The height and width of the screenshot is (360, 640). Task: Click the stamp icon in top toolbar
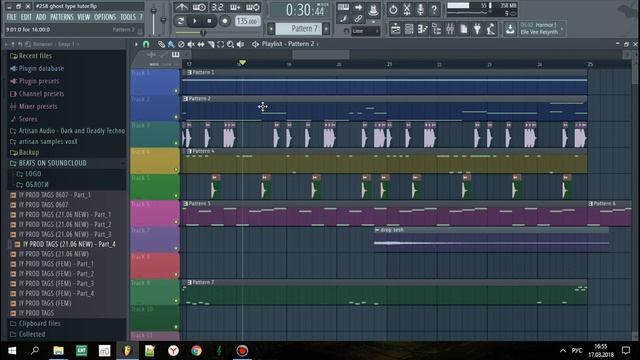(x=373, y=10)
